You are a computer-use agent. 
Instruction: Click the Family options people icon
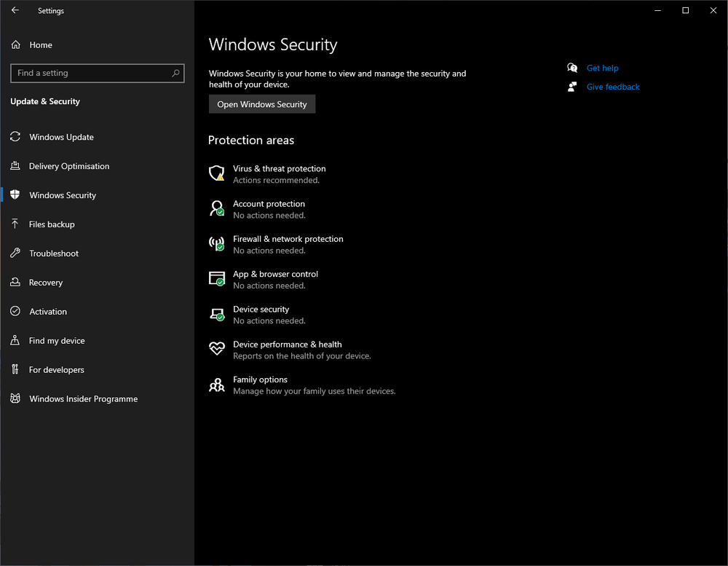click(217, 385)
